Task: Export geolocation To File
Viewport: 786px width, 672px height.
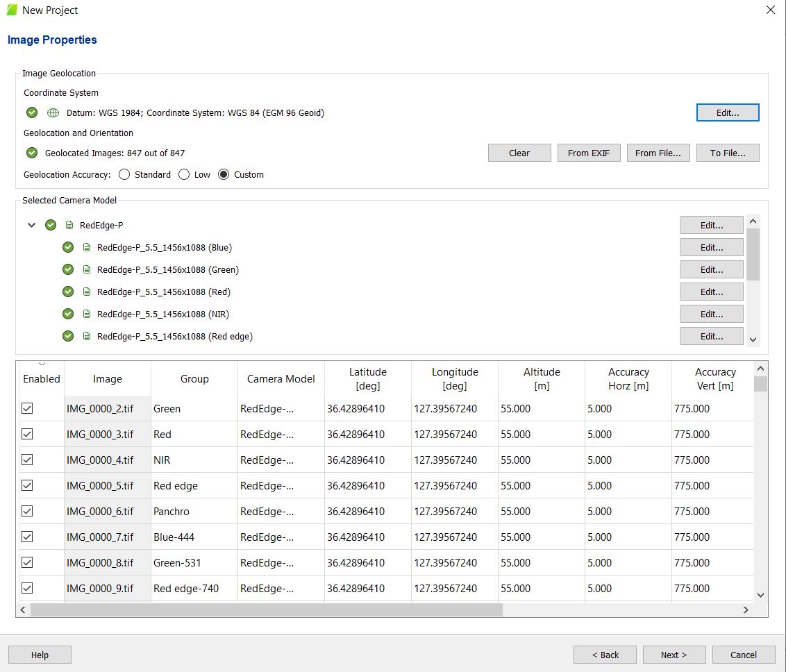Action: pyautogui.click(x=728, y=153)
